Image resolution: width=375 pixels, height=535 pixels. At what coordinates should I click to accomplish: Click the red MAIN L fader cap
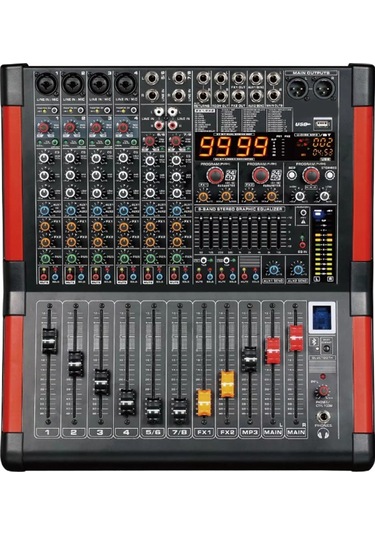(273, 351)
